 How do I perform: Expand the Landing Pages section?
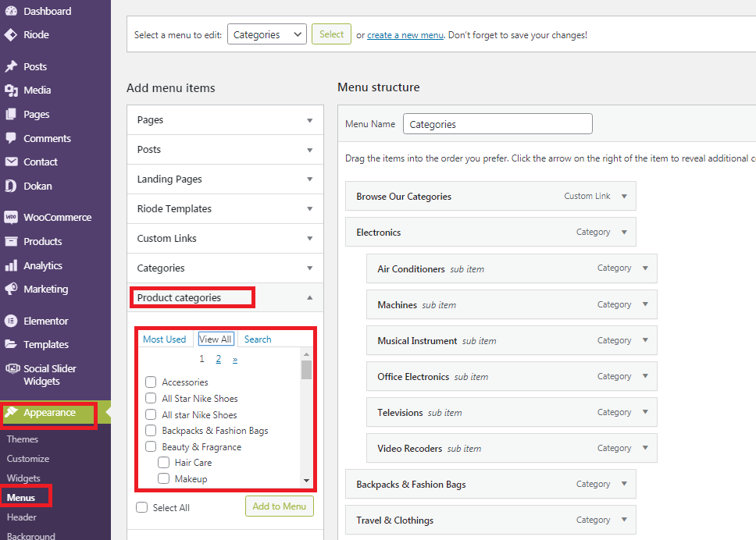coord(225,179)
